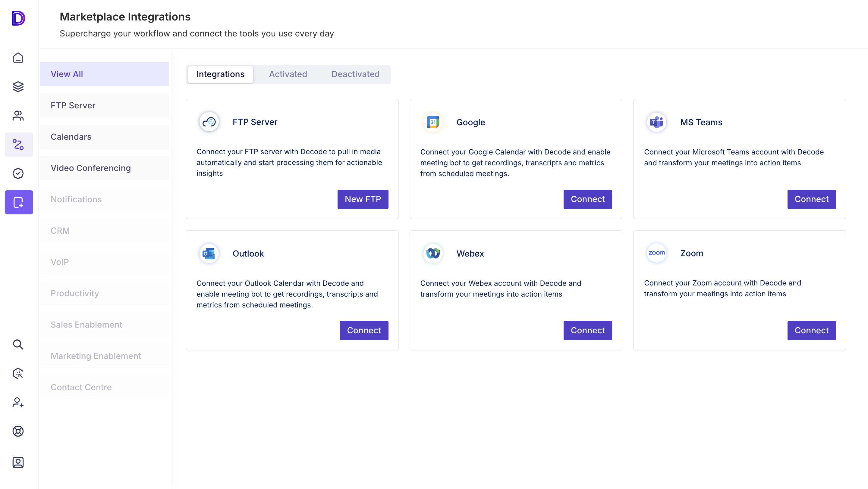Image resolution: width=868 pixels, height=489 pixels.
Task: Select the Sales Enablement category
Action: 104,324
